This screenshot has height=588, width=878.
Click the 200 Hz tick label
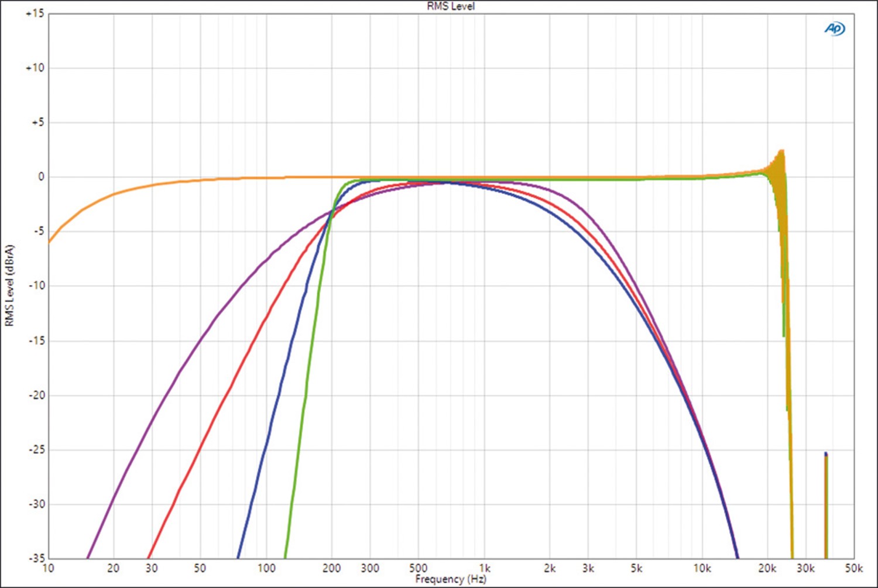[331, 568]
